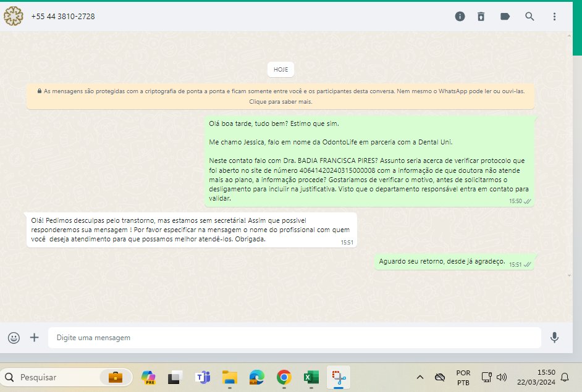Screen dimensions: 582x392
Task: Add a label using tag icon
Action: (505, 16)
